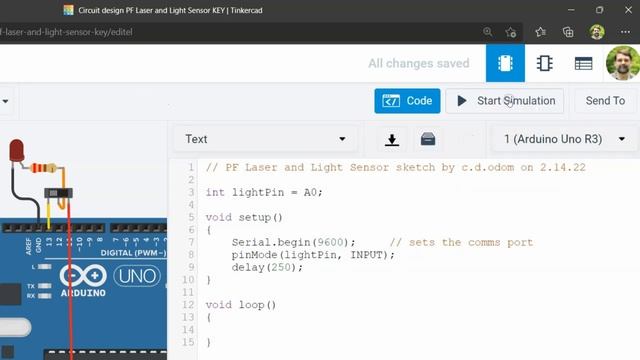Screen dimensions: 640x360
Task: Click the browser zoom magnifier icon
Action: coord(488,32)
